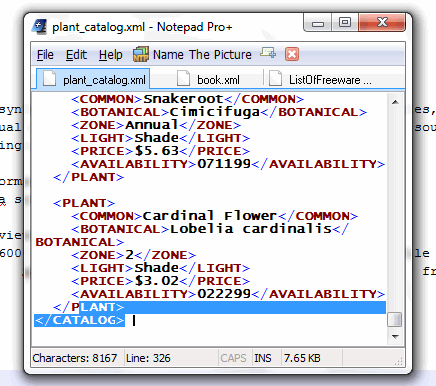The width and height of the screenshot is (436, 386).
Task: Open the Help menu
Action: [x=110, y=55]
